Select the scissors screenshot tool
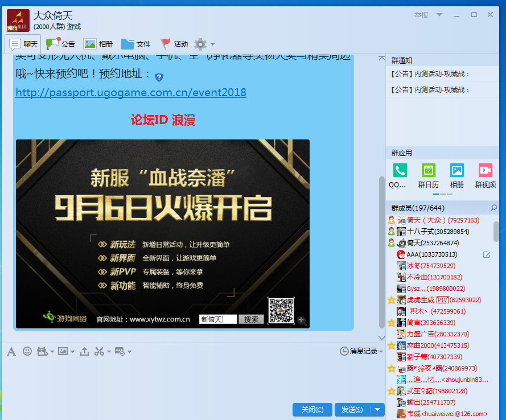 pyautogui.click(x=99, y=351)
